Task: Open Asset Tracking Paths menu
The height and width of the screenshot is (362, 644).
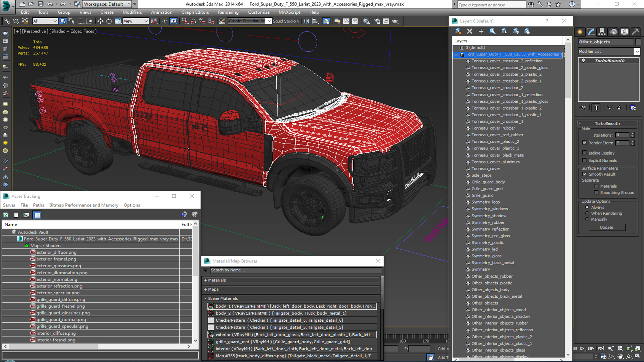Action: pyautogui.click(x=38, y=205)
